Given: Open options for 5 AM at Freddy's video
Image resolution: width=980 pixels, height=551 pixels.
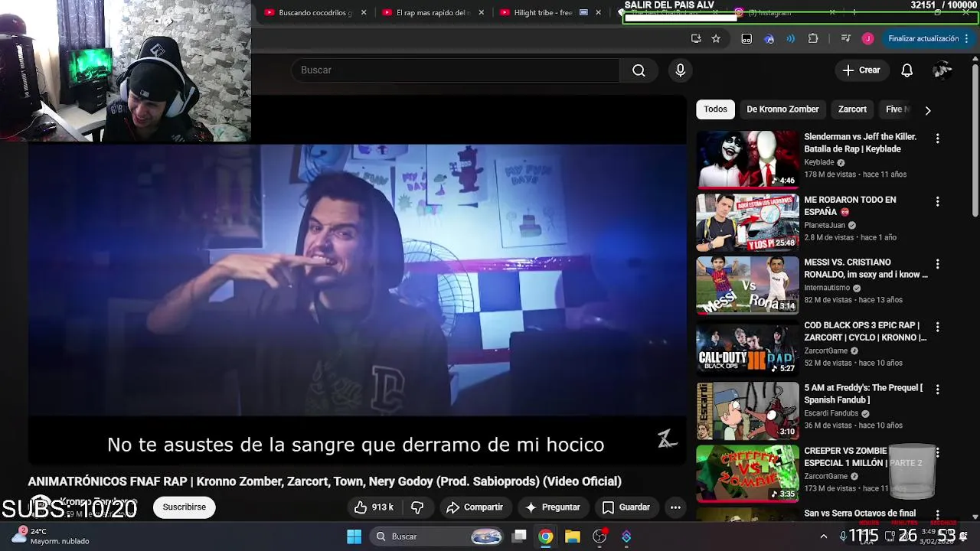Looking at the screenshot, I should (937, 390).
